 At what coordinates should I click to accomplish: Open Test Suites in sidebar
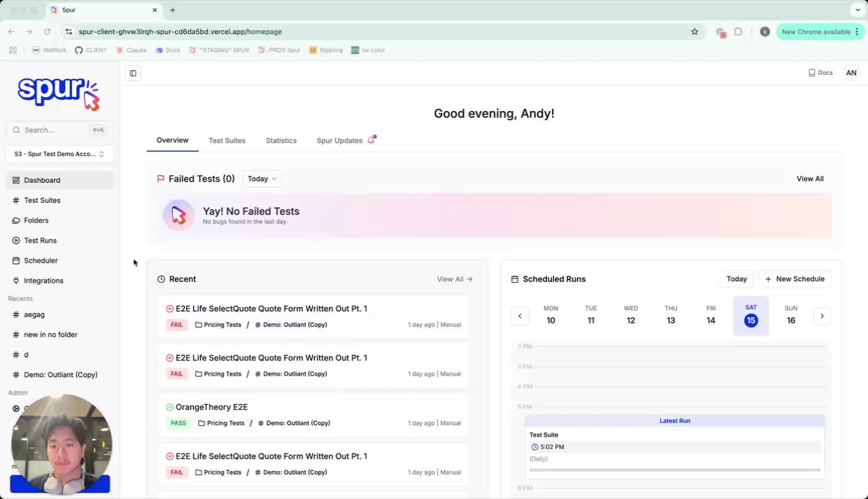60,200
